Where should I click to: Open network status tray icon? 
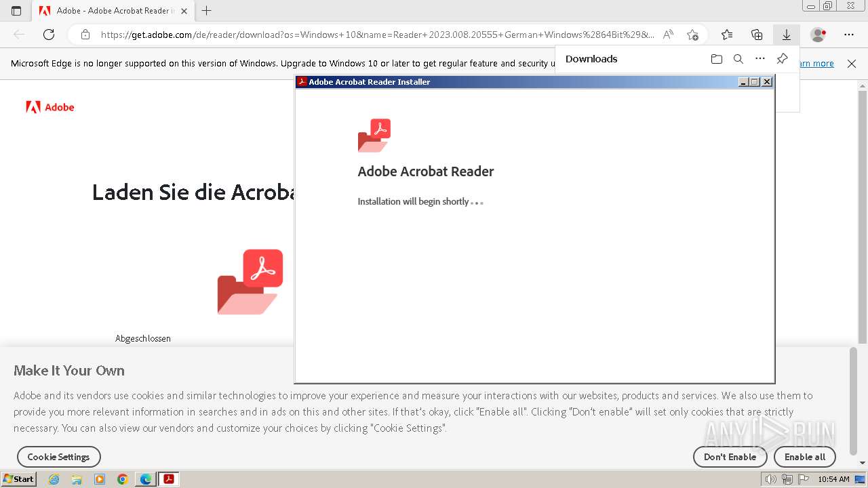click(787, 479)
